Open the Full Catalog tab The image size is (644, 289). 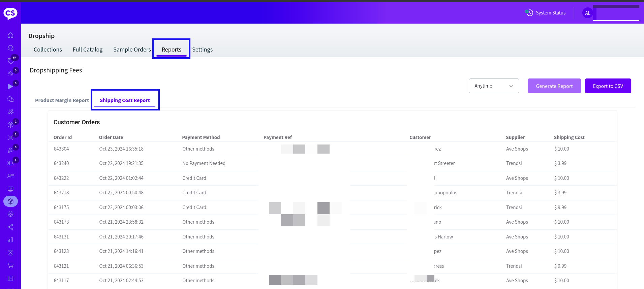click(x=88, y=50)
